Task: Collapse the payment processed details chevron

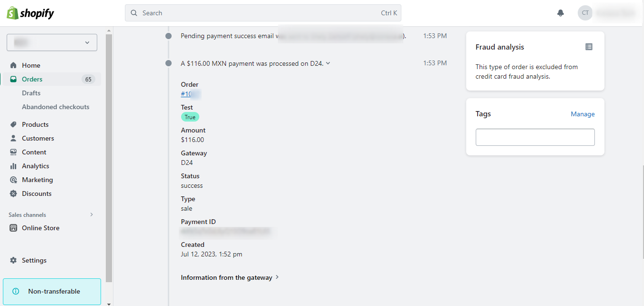Action: point(328,63)
